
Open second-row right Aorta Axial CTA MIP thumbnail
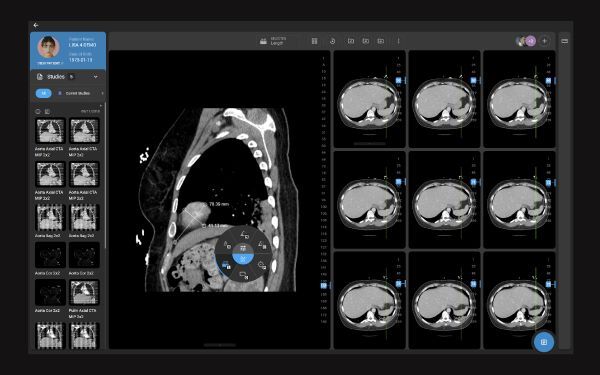84,174
